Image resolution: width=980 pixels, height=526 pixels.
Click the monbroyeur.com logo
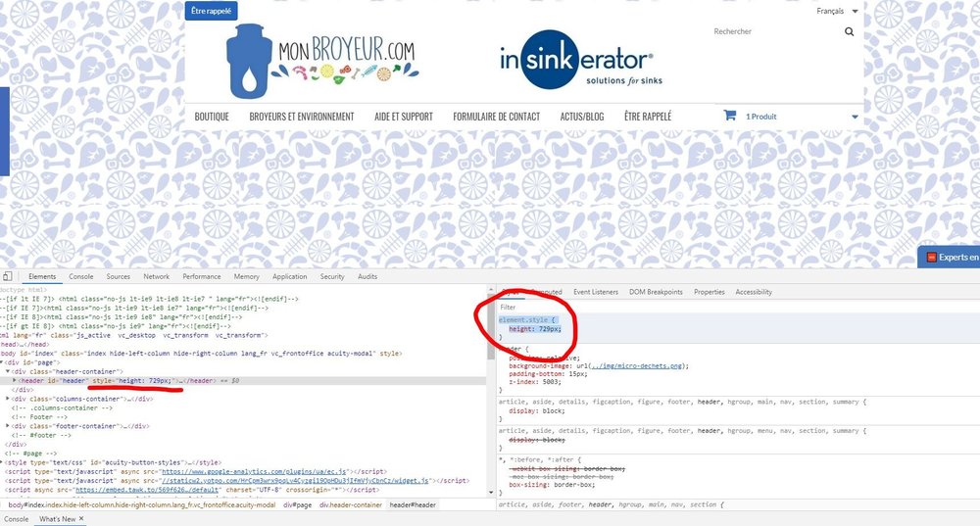coord(322,61)
